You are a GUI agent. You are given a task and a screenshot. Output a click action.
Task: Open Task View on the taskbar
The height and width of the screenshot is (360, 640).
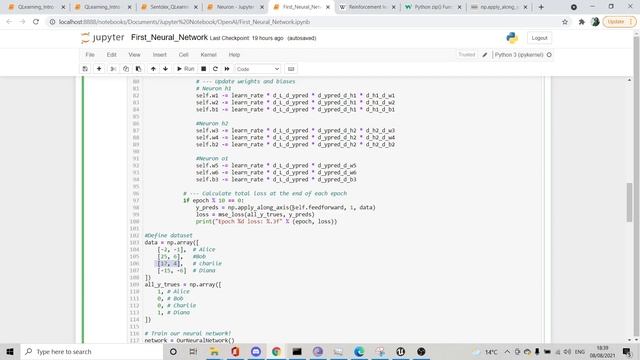tap(193, 351)
